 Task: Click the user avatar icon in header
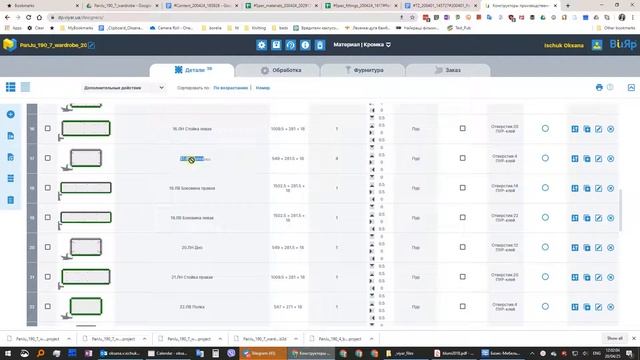click(597, 45)
